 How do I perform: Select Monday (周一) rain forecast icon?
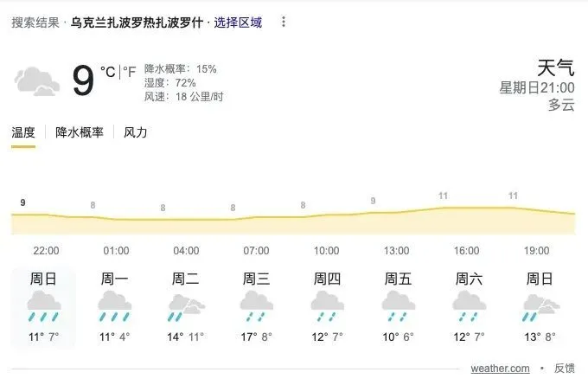click(115, 306)
